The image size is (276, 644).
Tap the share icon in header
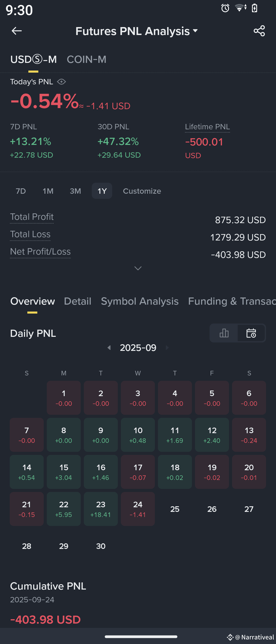(259, 31)
